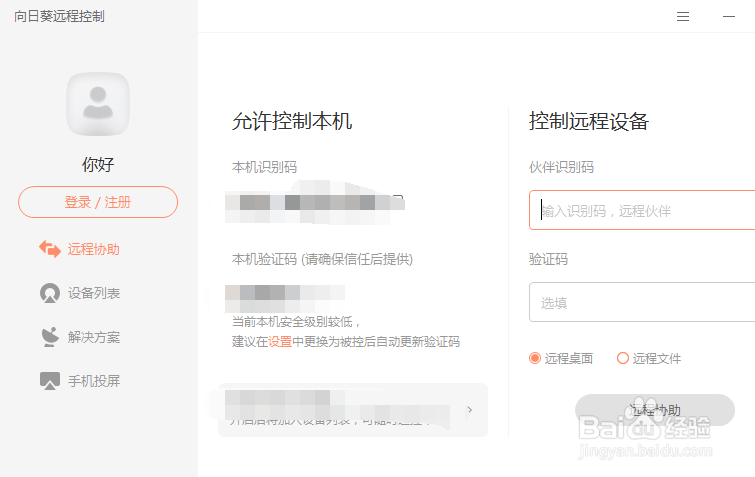Open the hamburger menu icon
The image size is (755, 477).
pyautogui.click(x=682, y=17)
